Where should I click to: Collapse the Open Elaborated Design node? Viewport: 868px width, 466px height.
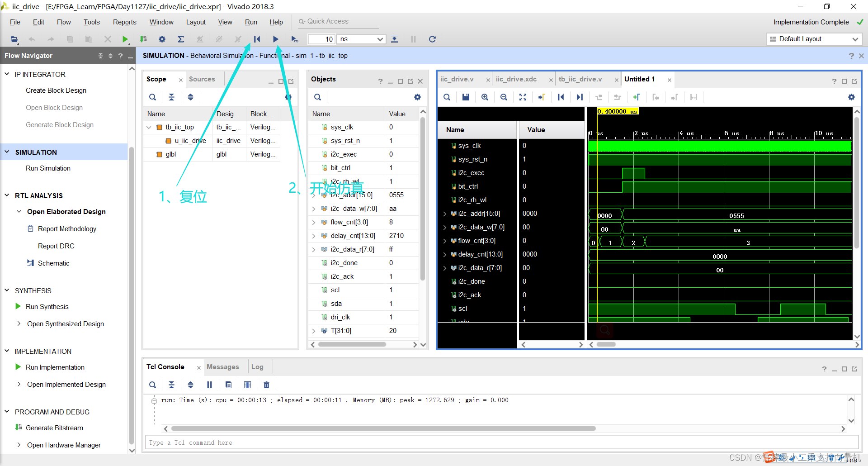point(19,211)
